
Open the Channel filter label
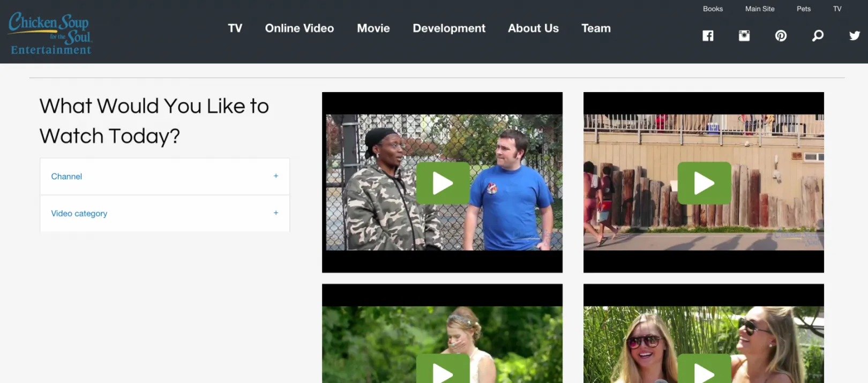click(x=66, y=176)
